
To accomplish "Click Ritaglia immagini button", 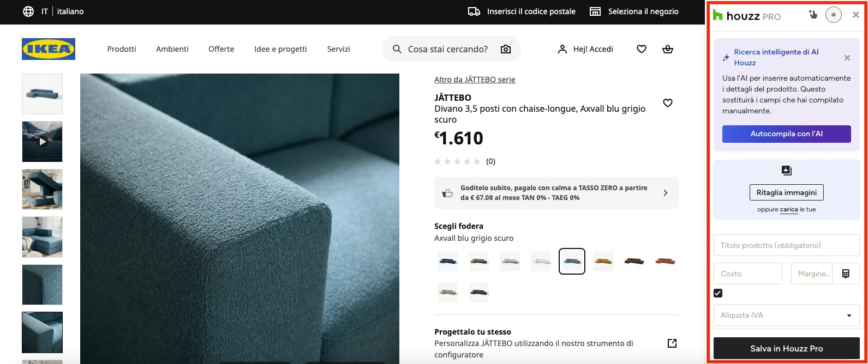I will tap(787, 192).
